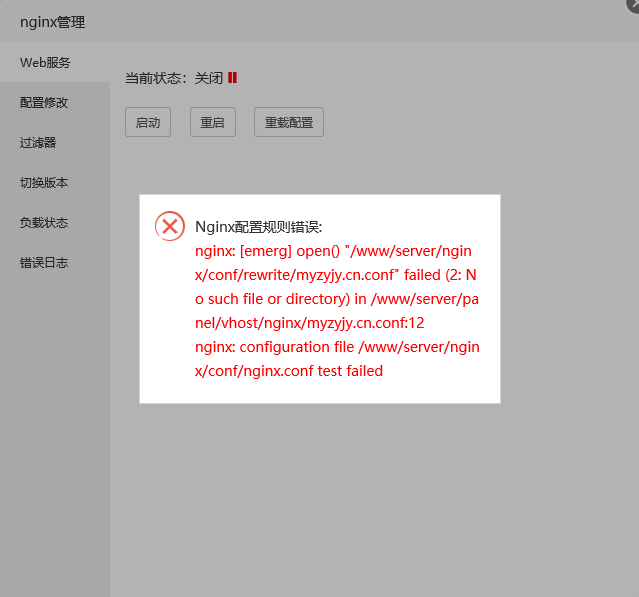This screenshot has height=597, width=639.
Task: Close the nginx管理 window
Action: click(634, 4)
